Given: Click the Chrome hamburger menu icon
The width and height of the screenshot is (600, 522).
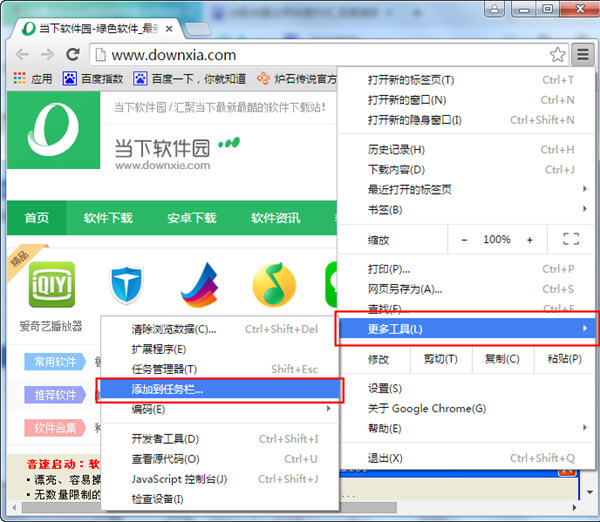Looking at the screenshot, I should click(583, 54).
